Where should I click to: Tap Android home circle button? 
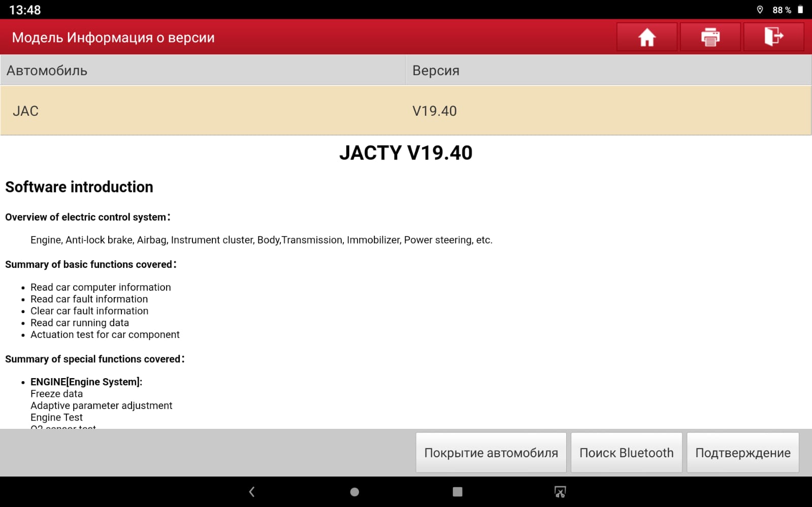click(x=354, y=492)
